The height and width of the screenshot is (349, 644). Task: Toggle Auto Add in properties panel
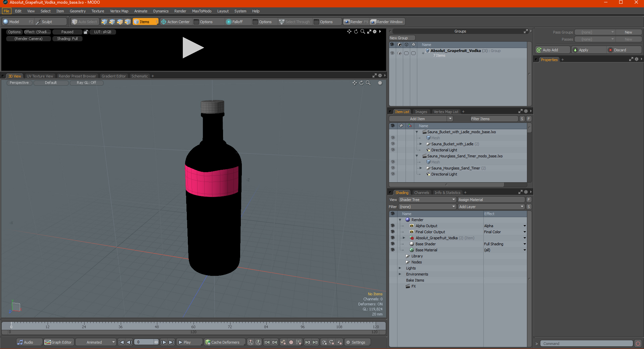click(x=552, y=50)
